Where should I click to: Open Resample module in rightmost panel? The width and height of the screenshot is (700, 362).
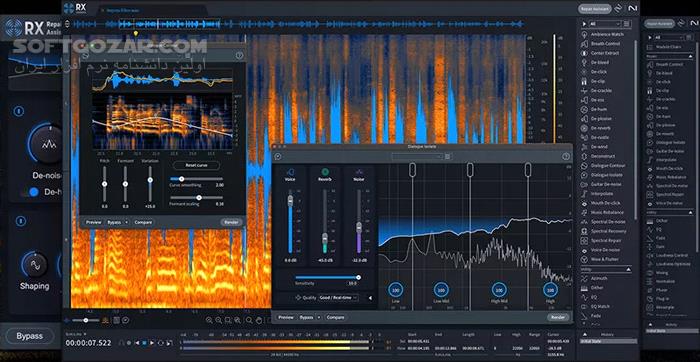pyautogui.click(x=661, y=307)
